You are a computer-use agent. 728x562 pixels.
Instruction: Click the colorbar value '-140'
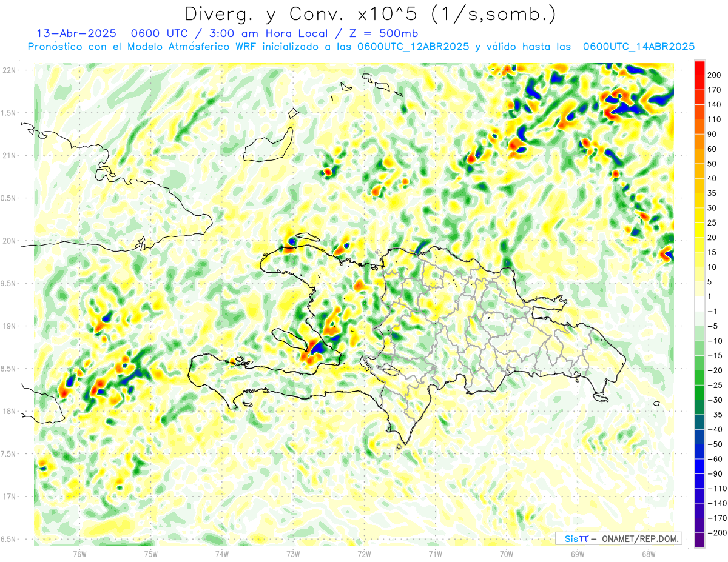(716, 503)
